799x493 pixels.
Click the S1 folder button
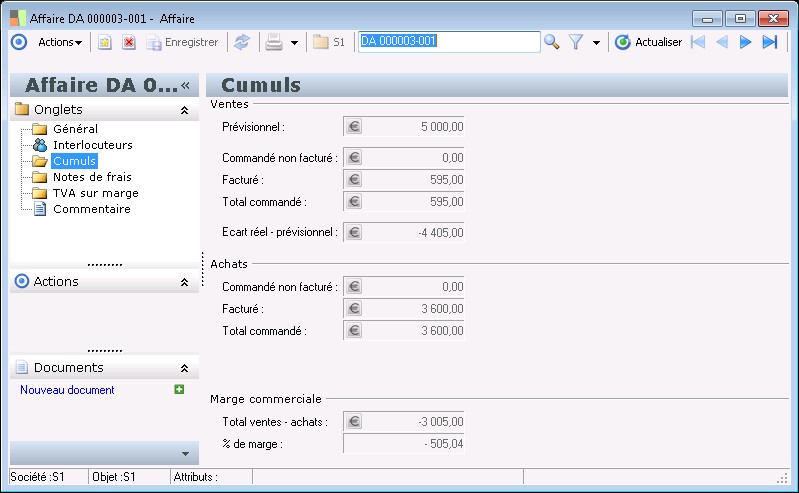point(329,42)
